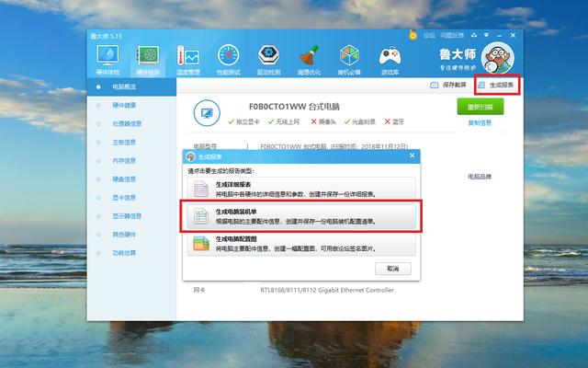This screenshot has height=368, width=588.
Task: Open the 论坛 forum link
Action: (x=429, y=35)
